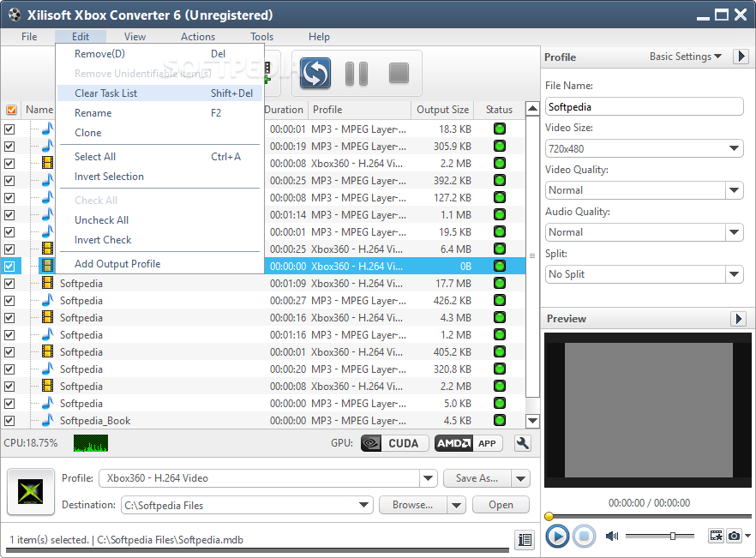Click the music icon of Softpedia_Book

(47, 420)
